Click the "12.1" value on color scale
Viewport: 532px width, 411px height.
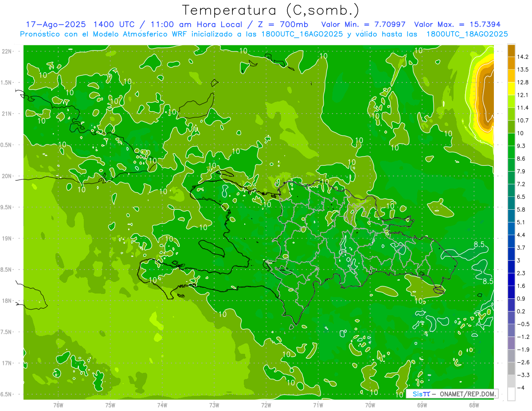(x=523, y=95)
